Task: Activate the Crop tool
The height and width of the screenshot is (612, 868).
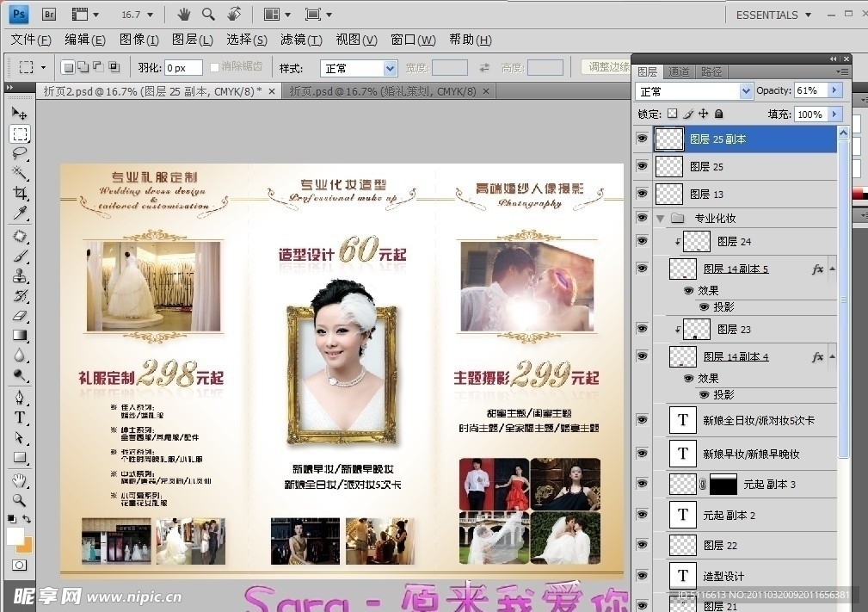Action: point(20,193)
